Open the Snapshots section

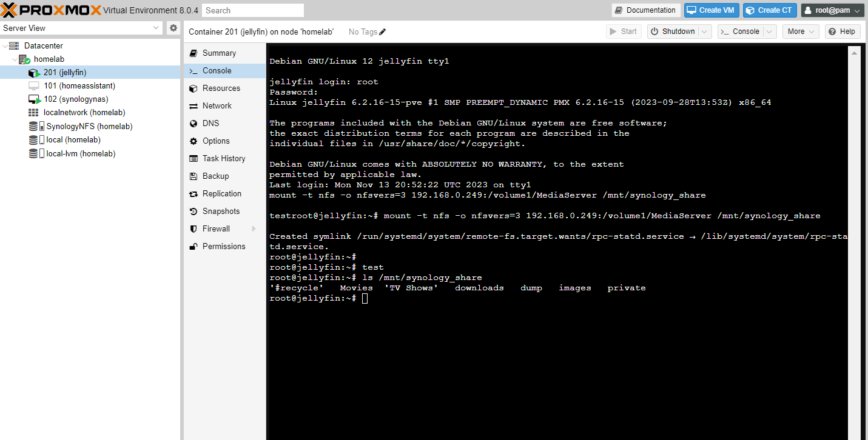tap(224, 211)
